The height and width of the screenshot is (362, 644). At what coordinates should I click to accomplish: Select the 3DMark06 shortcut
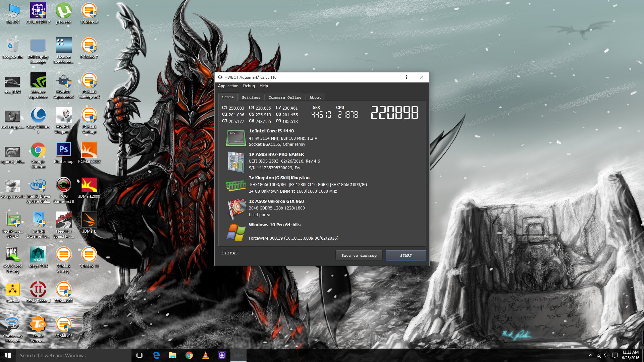[x=89, y=14]
